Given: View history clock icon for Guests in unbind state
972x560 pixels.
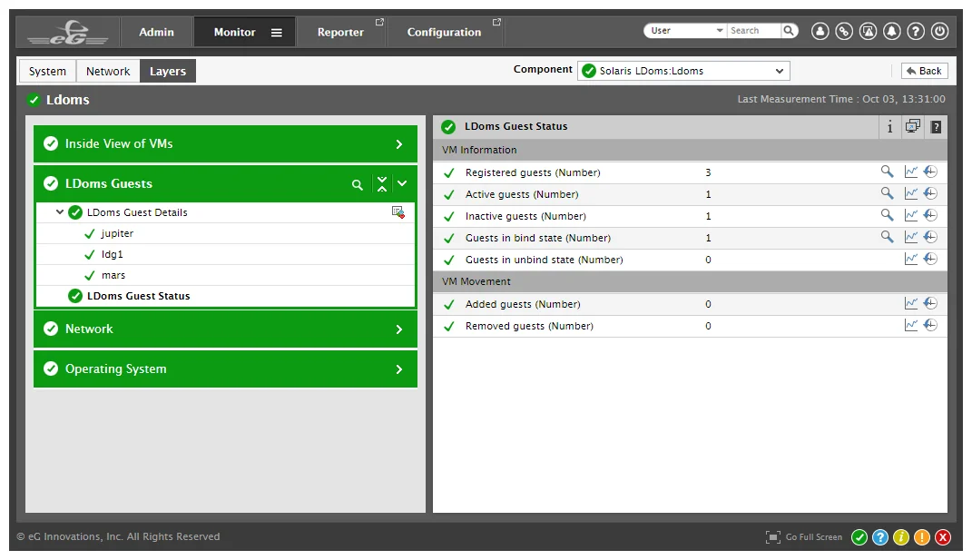Looking at the screenshot, I should (930, 259).
